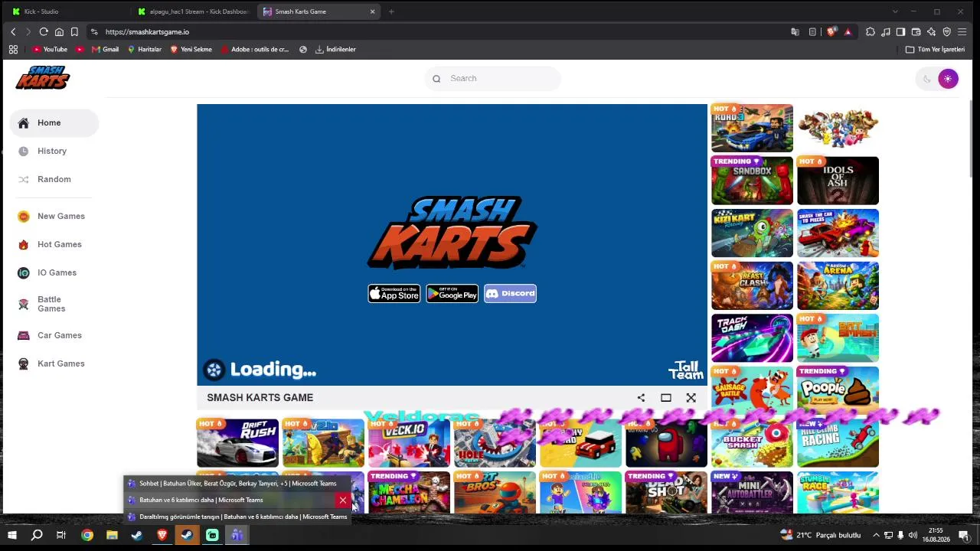This screenshot has width=980, height=551.
Task: Open the apps grid in bookmarks bar
Action: point(13,50)
